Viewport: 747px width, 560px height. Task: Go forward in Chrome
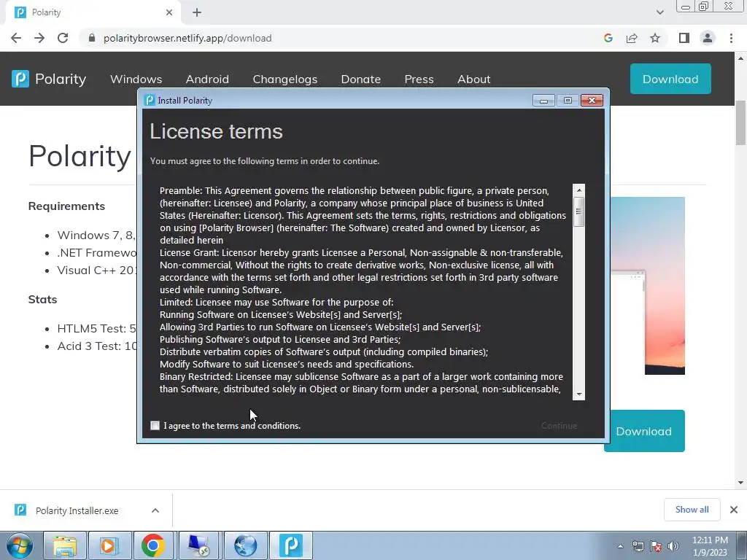(x=39, y=38)
